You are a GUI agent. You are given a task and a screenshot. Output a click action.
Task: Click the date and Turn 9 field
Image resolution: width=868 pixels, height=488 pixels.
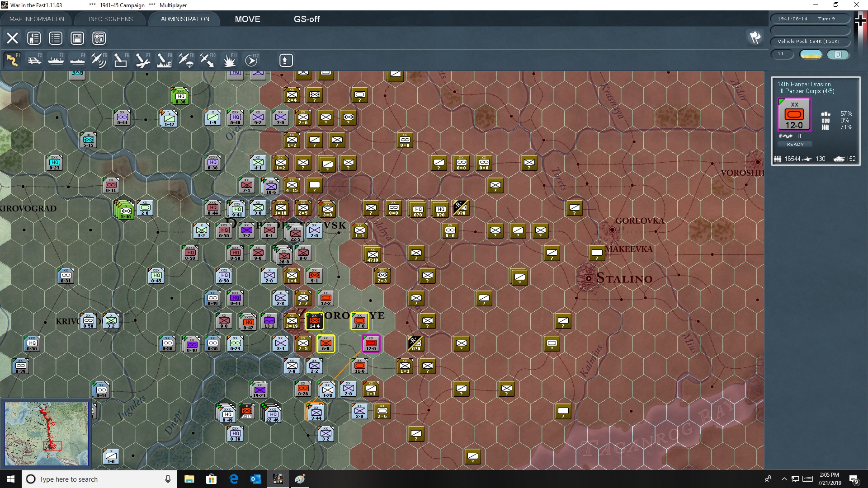(x=810, y=19)
